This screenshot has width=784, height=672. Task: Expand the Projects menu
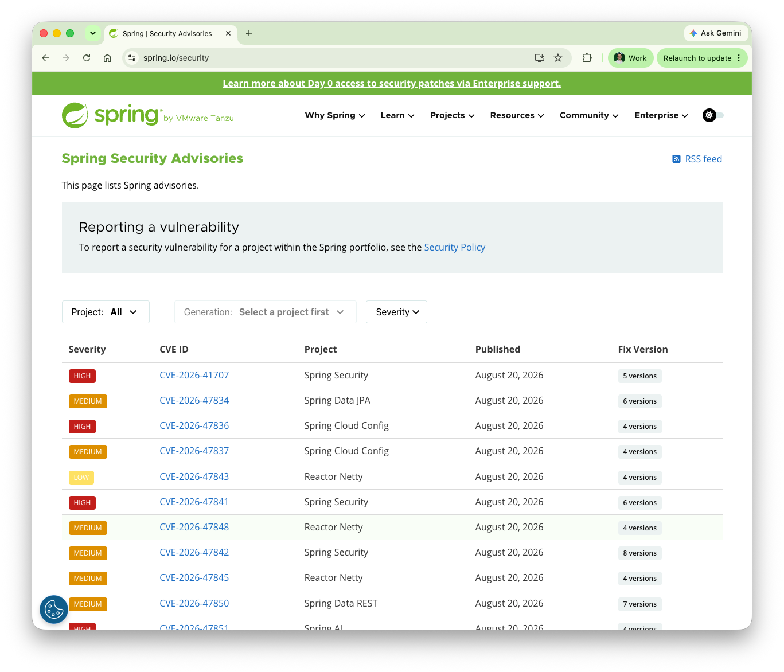tap(453, 115)
